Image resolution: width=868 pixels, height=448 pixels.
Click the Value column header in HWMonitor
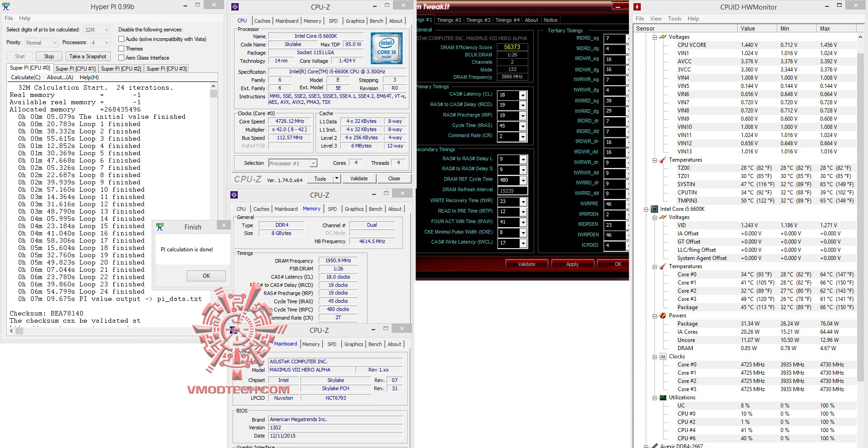coord(757,28)
